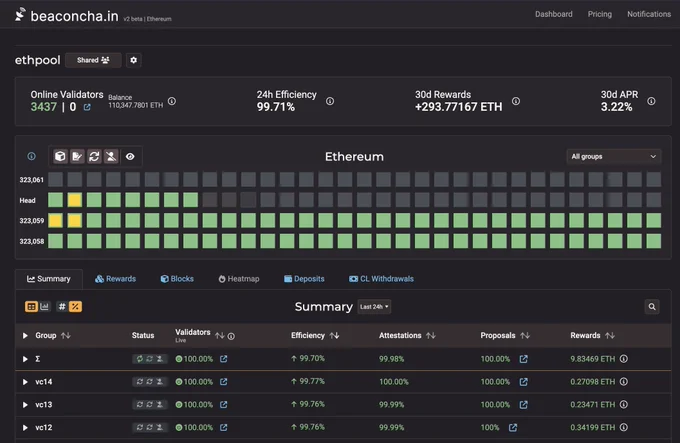The image size is (680, 443).
Task: Switch to Deposits tab
Action: click(304, 279)
